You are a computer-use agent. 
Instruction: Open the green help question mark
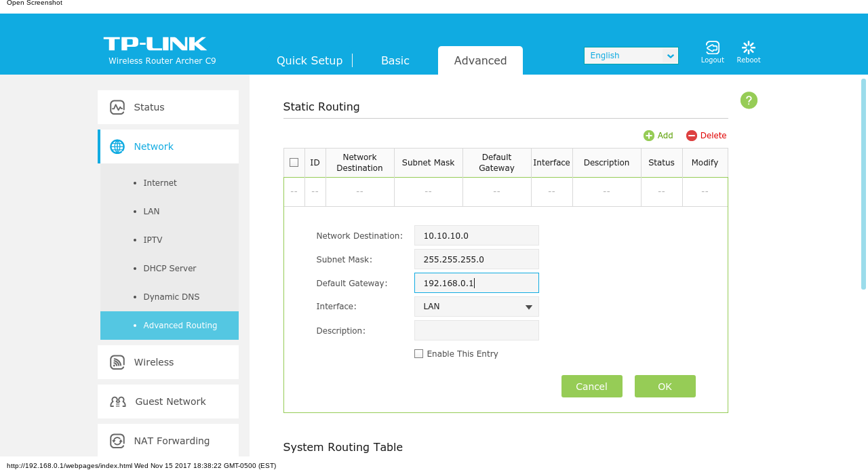coord(749,100)
